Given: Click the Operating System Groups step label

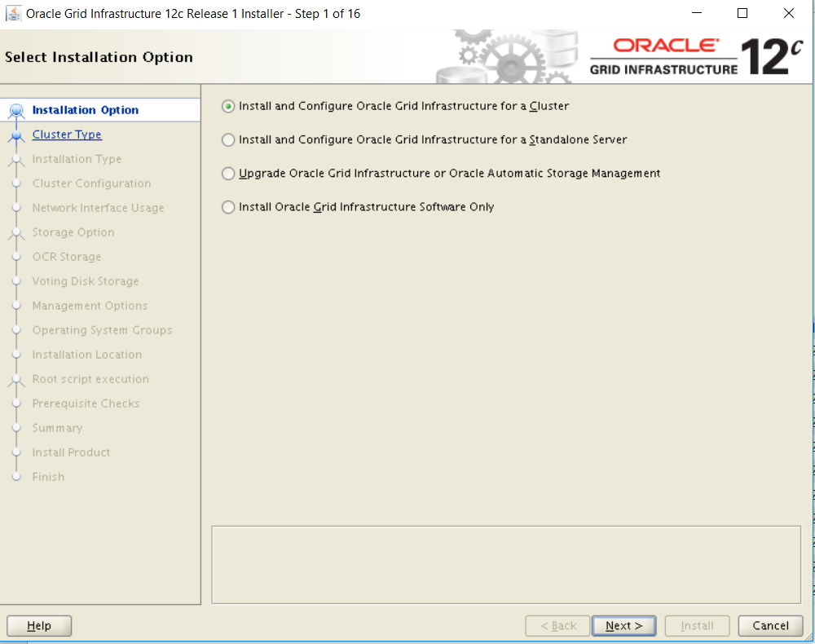Looking at the screenshot, I should (x=102, y=330).
